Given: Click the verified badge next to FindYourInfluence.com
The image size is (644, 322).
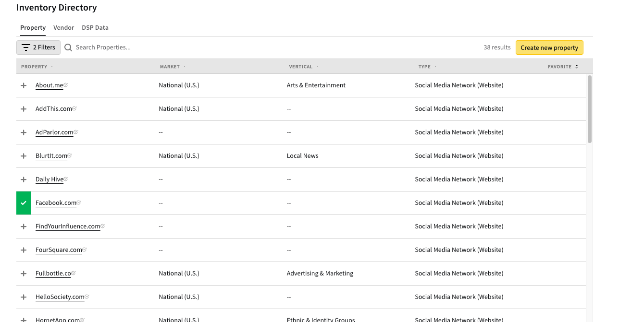Looking at the screenshot, I should (103, 226).
